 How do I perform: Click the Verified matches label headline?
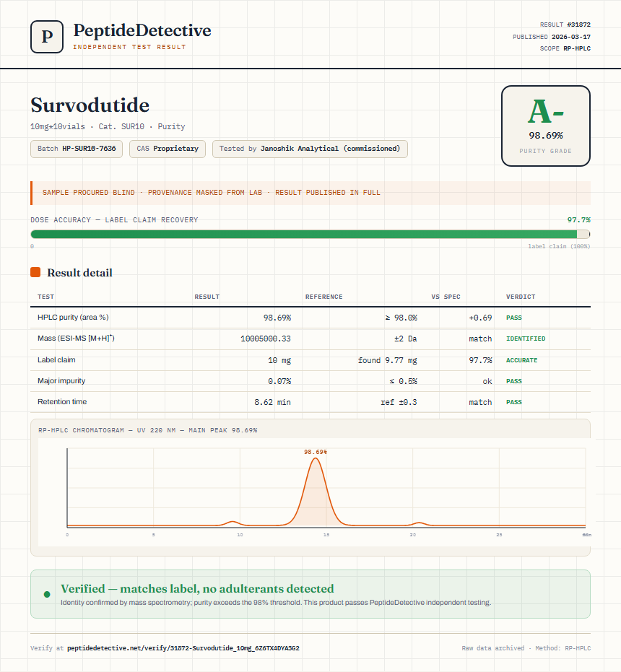[197, 588]
